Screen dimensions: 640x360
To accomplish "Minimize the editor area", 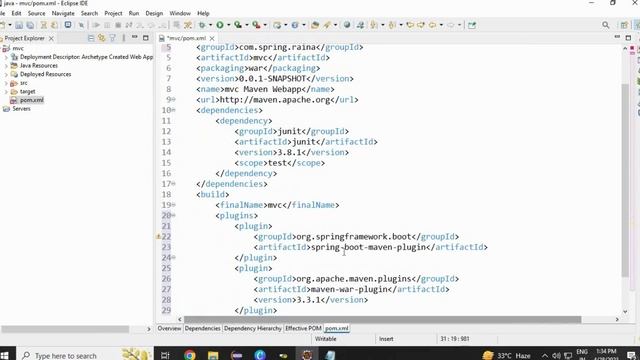I will point(617,37).
